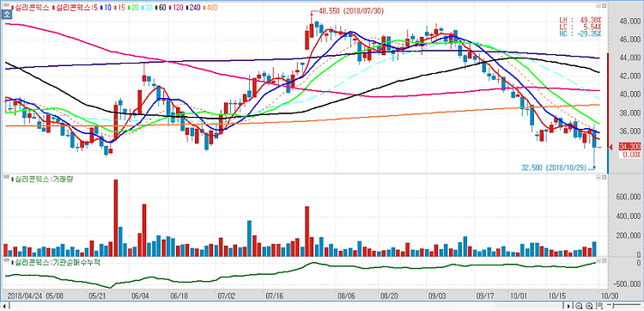644x311 pixels.
Task: Click the 48,550 (2018/07/30) high price label
Action: point(351,11)
